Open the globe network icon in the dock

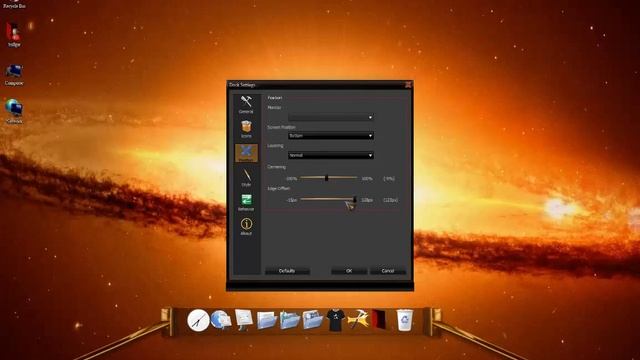click(x=221, y=320)
